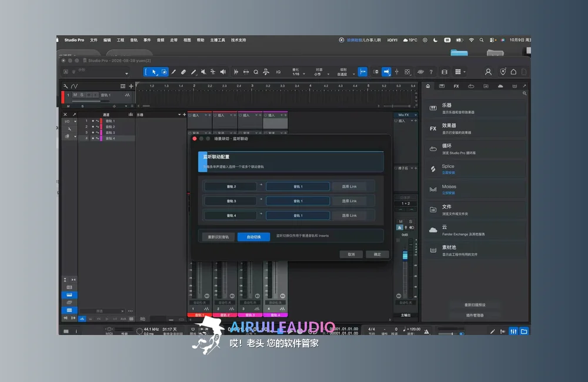The image size is (588, 382).
Task: Cancel dialog with 取消 button
Action: pyautogui.click(x=352, y=254)
